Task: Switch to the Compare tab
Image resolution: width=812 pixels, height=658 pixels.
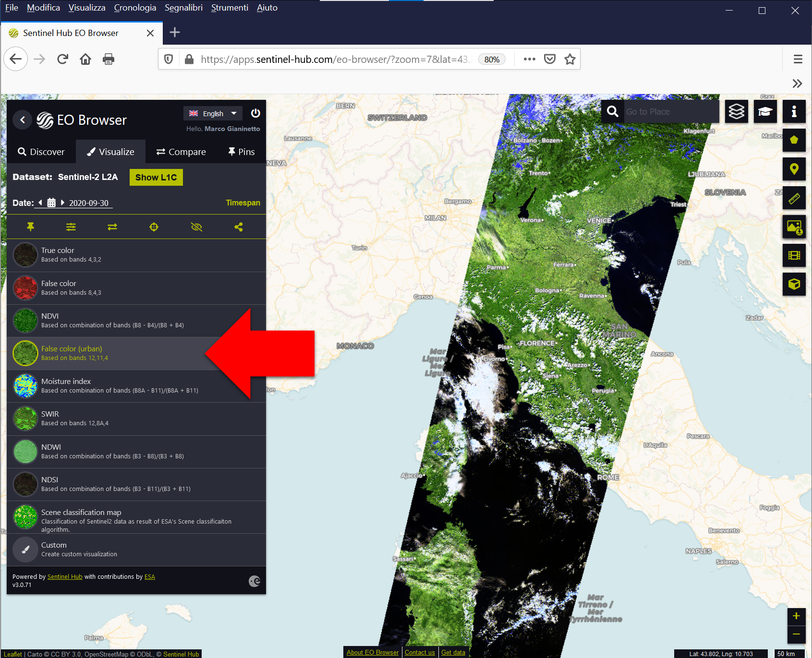Action: (181, 152)
